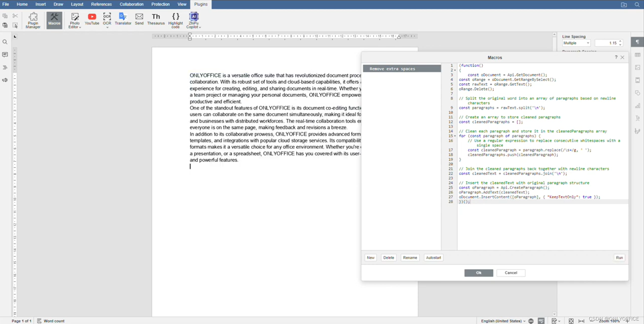
Task: Click the Paste icon in toolbar
Action: (5, 25)
